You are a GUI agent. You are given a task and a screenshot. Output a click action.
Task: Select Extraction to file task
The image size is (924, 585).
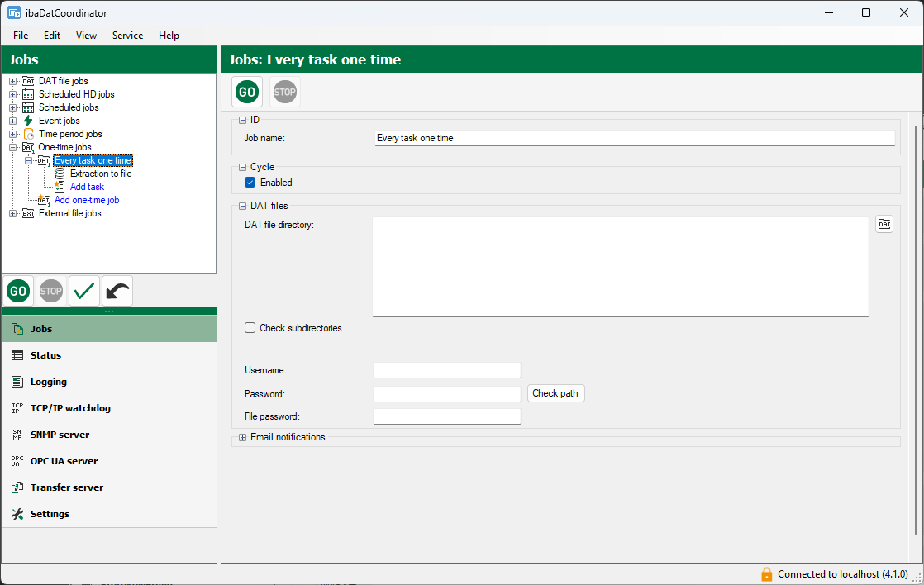point(101,174)
